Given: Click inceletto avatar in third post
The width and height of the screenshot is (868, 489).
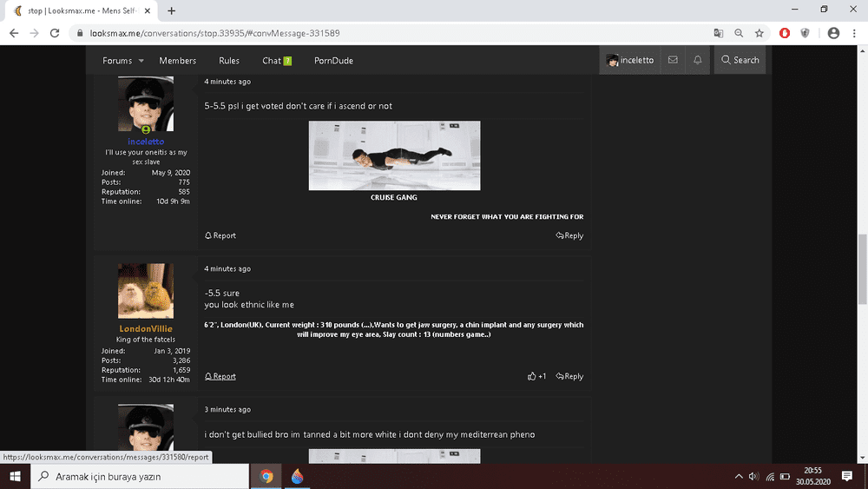Looking at the screenshot, I should click(x=146, y=427).
